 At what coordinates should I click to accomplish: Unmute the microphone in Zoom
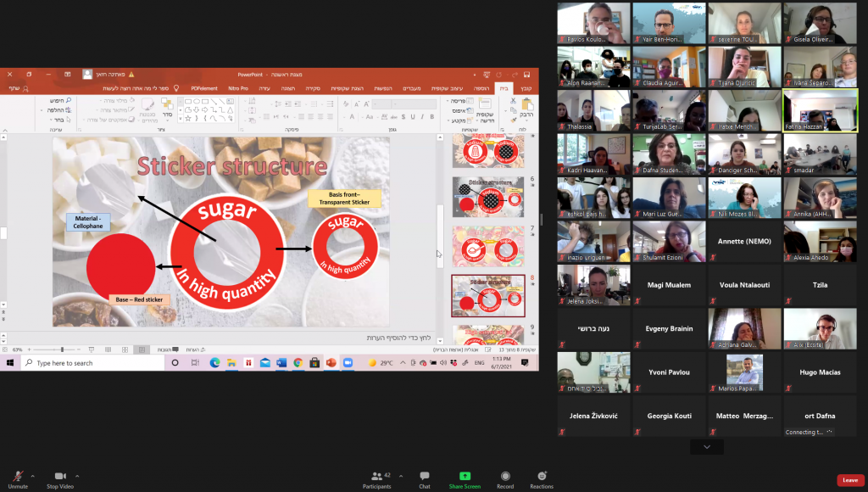tap(18, 479)
